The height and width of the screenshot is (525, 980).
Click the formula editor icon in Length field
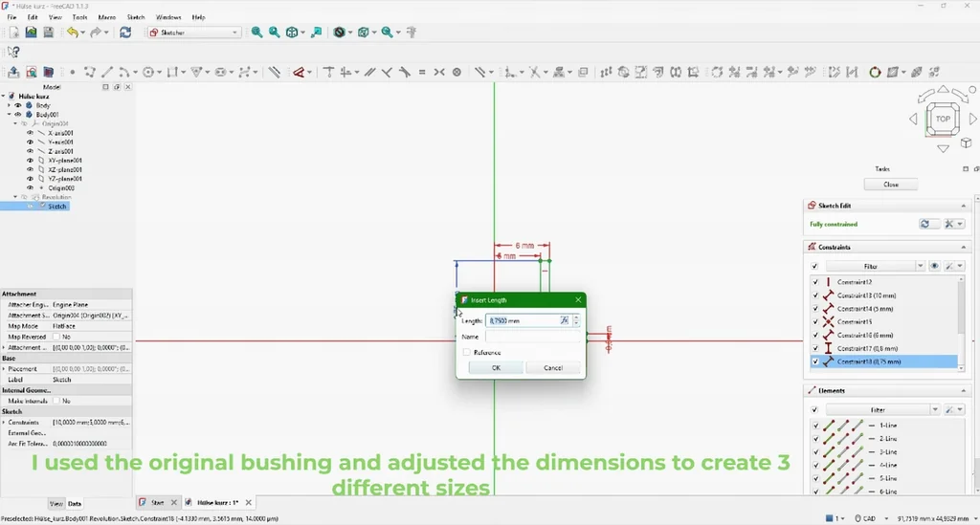pos(565,320)
